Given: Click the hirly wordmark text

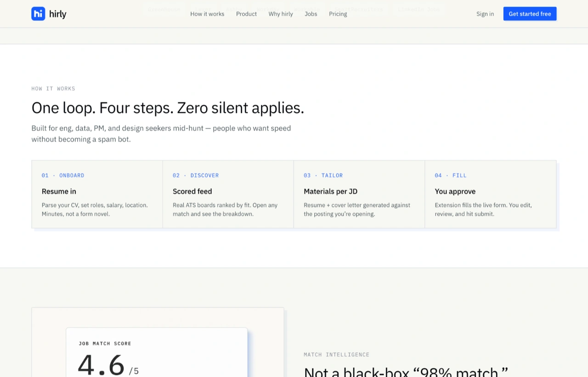Looking at the screenshot, I should pyautogui.click(x=58, y=14).
